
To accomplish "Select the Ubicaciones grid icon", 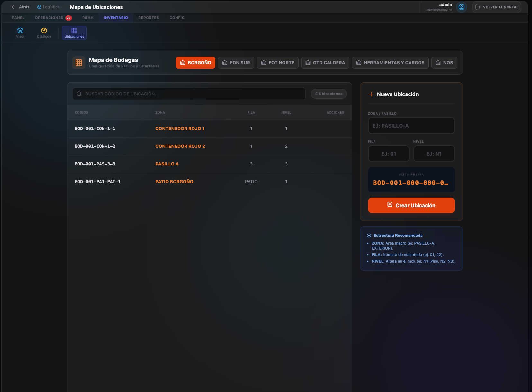I will [74, 31].
